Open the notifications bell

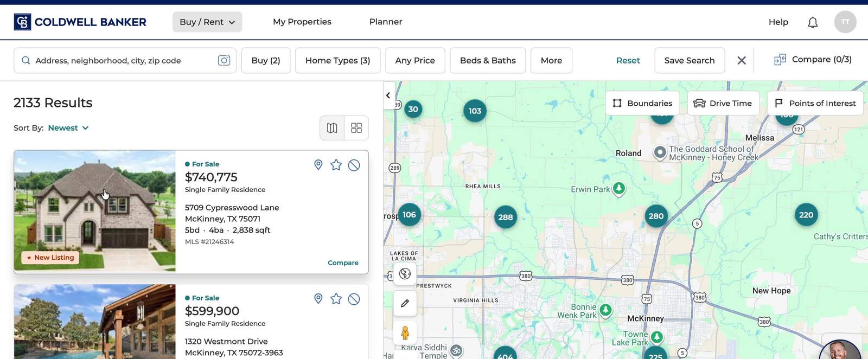coord(813,22)
